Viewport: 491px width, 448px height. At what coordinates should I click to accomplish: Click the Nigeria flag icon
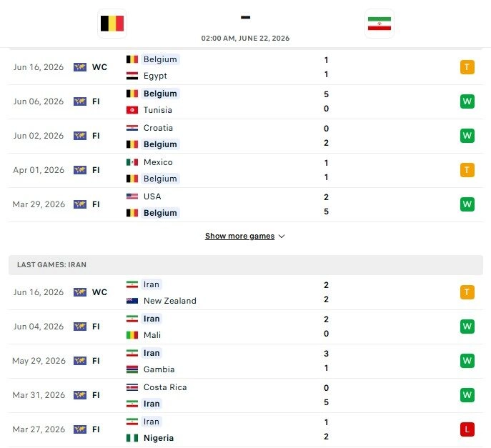click(x=132, y=438)
